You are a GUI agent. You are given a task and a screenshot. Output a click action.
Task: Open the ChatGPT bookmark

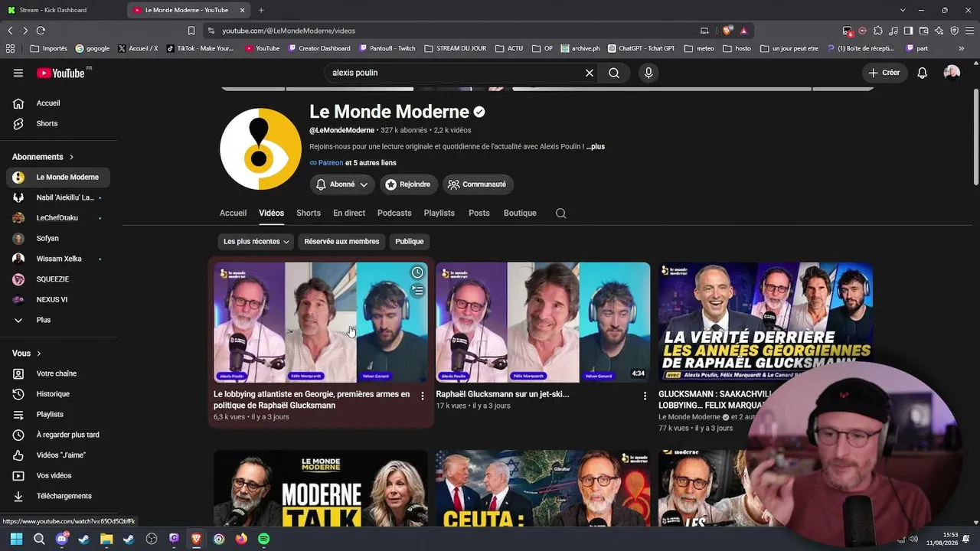click(642, 48)
